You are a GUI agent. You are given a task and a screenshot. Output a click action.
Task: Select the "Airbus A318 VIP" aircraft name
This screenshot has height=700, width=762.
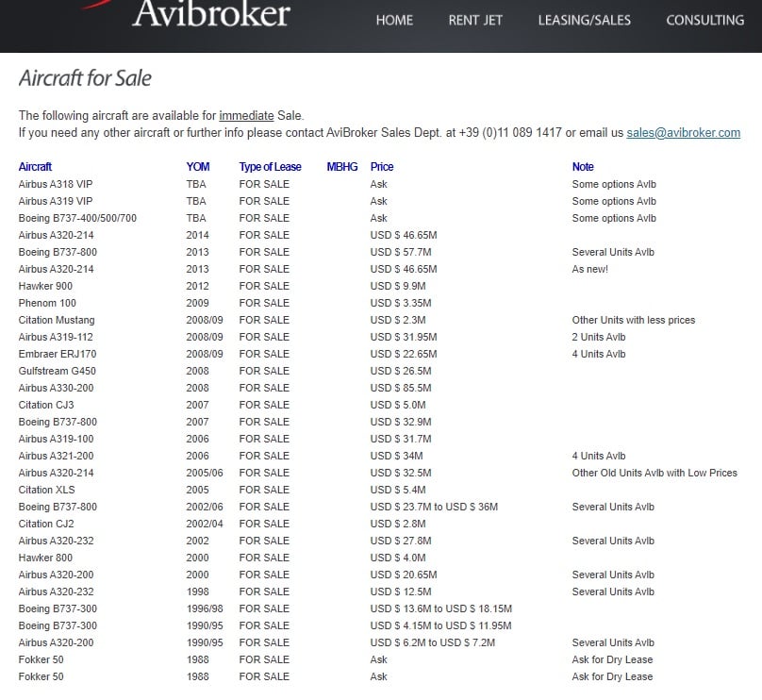coord(56,184)
